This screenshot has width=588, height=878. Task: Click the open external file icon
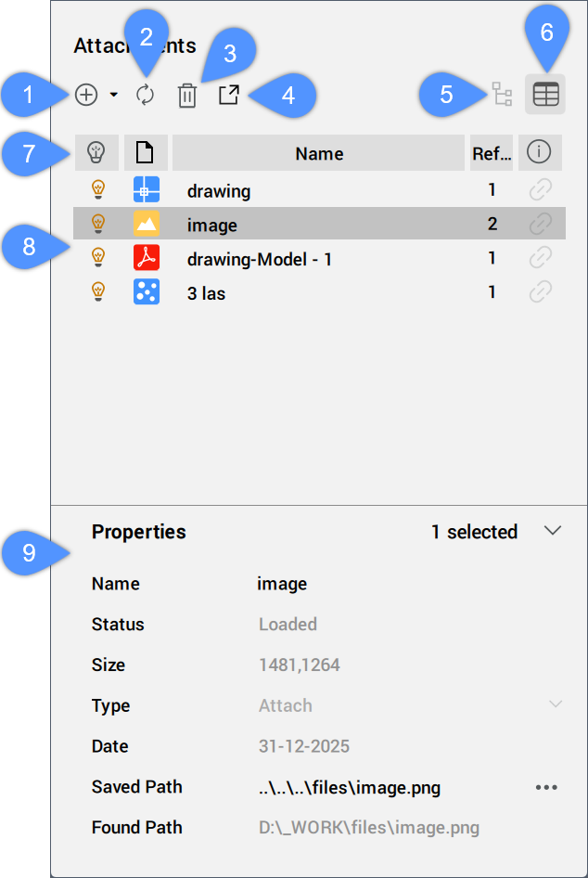228,95
